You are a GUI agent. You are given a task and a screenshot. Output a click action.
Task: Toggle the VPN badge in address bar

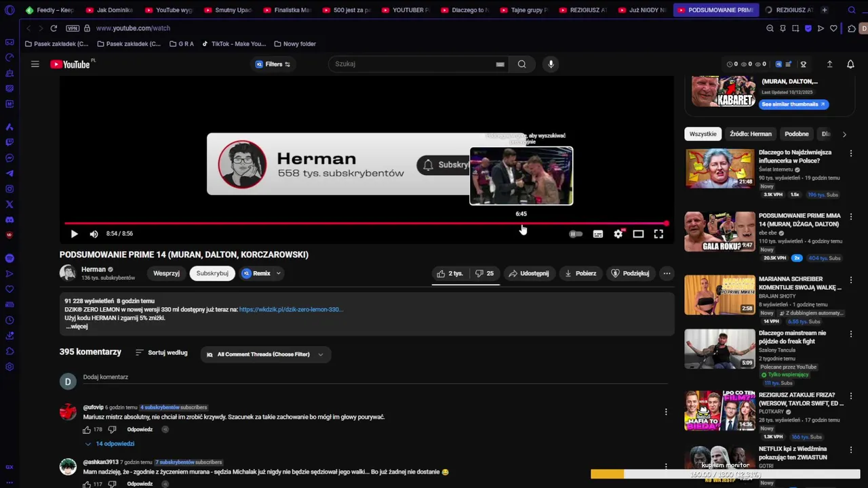pos(73,28)
